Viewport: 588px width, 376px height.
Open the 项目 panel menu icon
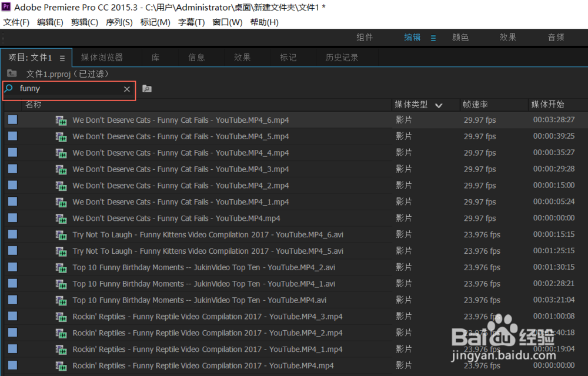coord(62,58)
